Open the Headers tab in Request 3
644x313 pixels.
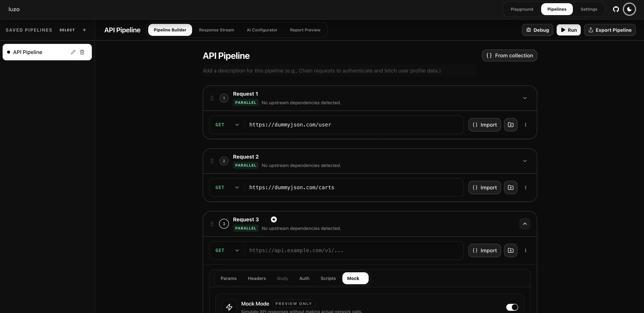tap(257, 278)
